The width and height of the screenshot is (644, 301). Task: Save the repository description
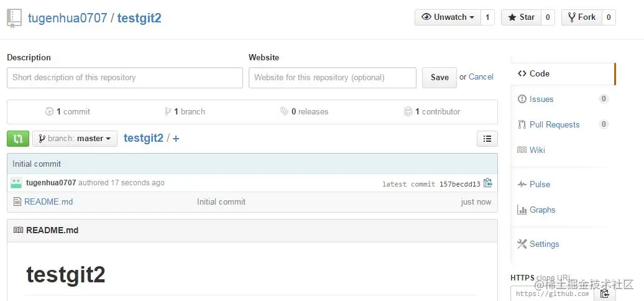pos(439,78)
